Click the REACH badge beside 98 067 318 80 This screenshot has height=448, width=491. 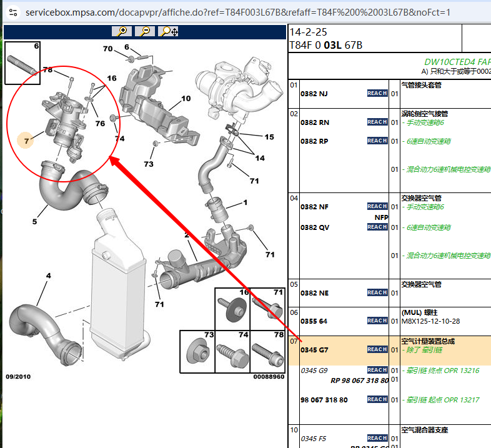click(x=377, y=399)
